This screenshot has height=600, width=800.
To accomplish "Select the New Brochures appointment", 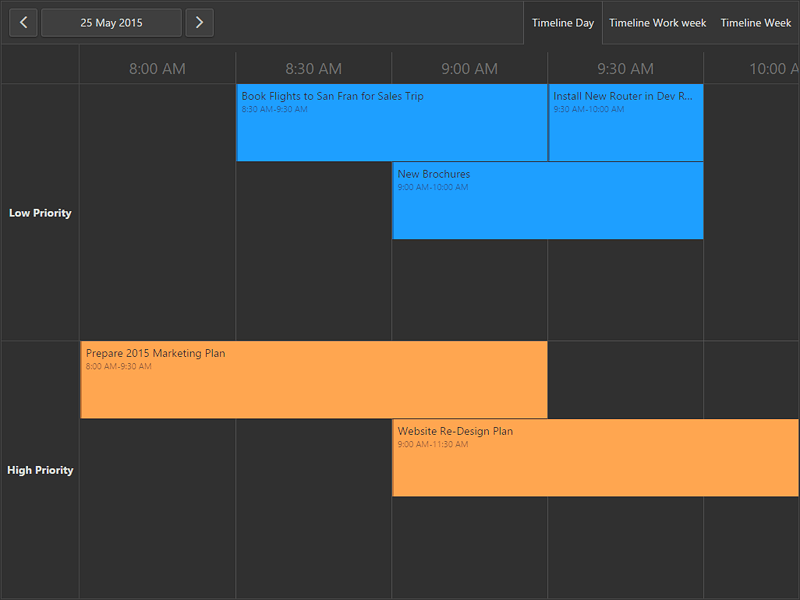I will coord(548,200).
